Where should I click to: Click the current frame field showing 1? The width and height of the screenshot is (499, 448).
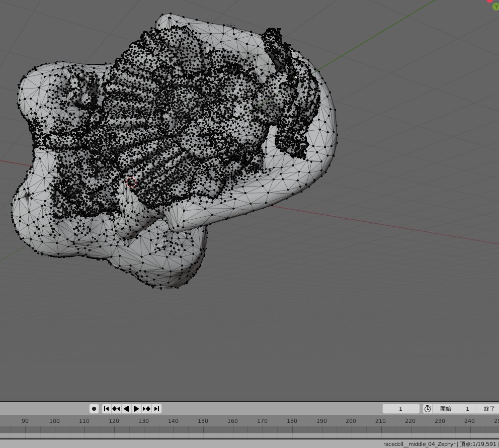(401, 409)
